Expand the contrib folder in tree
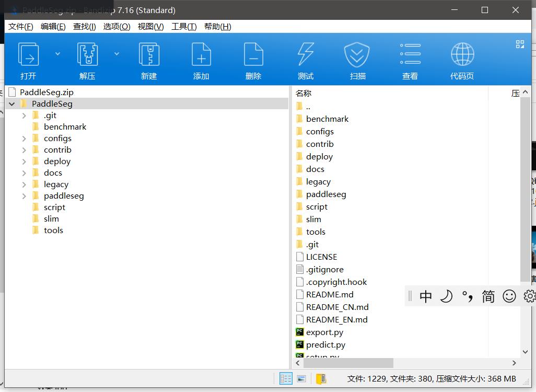 24,150
